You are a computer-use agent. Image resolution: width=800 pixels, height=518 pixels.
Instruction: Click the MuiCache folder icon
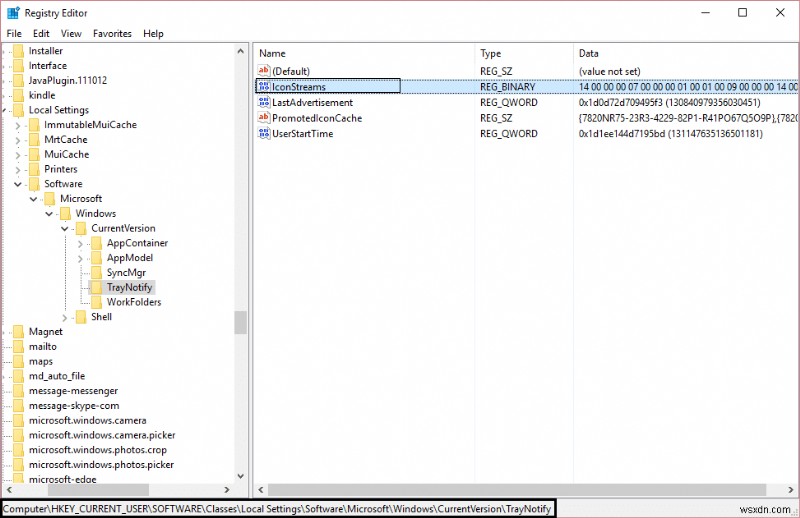pyautogui.click(x=34, y=154)
